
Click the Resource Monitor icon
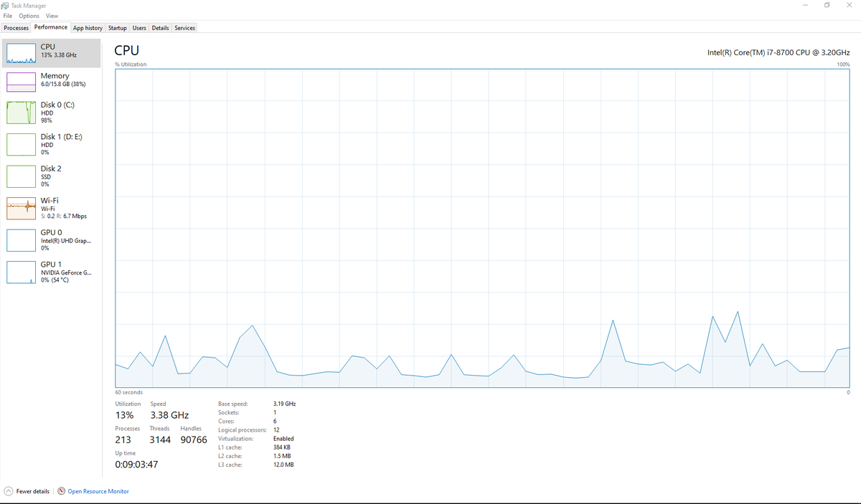point(61,491)
